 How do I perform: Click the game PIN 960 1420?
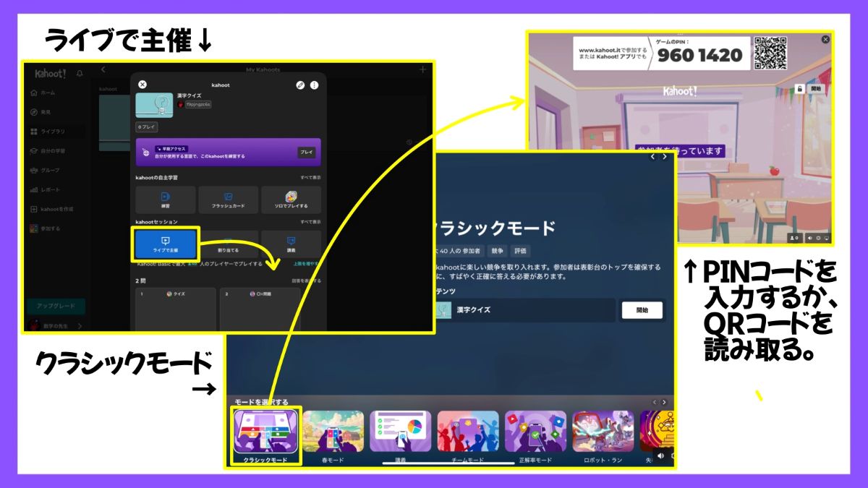click(x=700, y=56)
